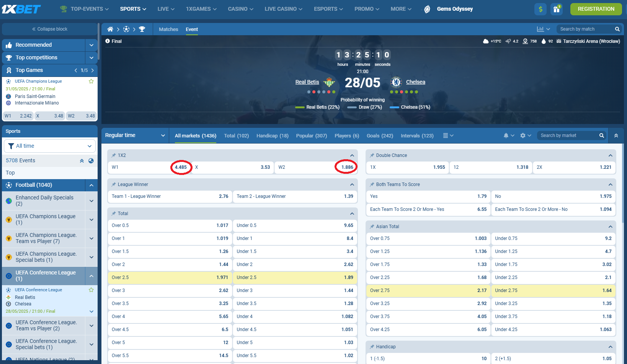Viewport: 627px width, 364px height.
Task: Favorite the Conference League match star
Action: [x=91, y=290]
